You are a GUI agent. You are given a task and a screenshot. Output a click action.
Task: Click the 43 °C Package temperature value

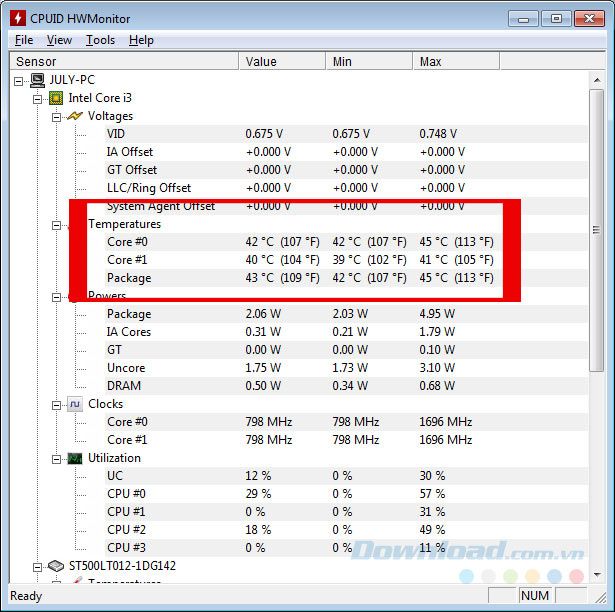coord(282,278)
